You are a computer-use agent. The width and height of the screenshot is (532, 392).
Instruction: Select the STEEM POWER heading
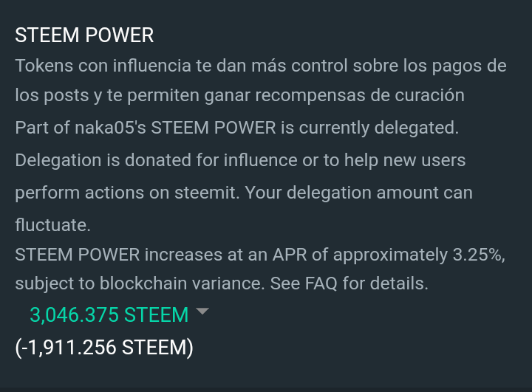click(x=84, y=35)
